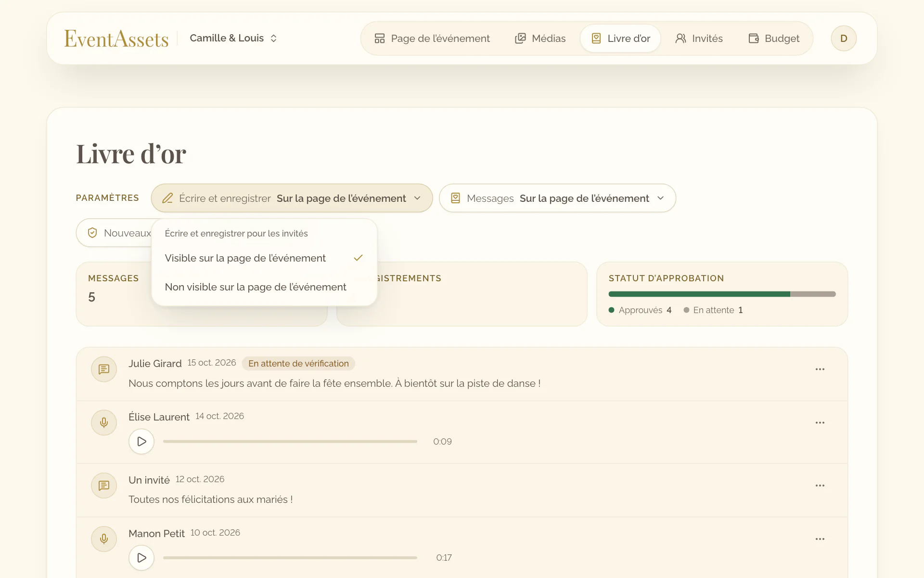Go to the Budget tab

click(x=774, y=39)
